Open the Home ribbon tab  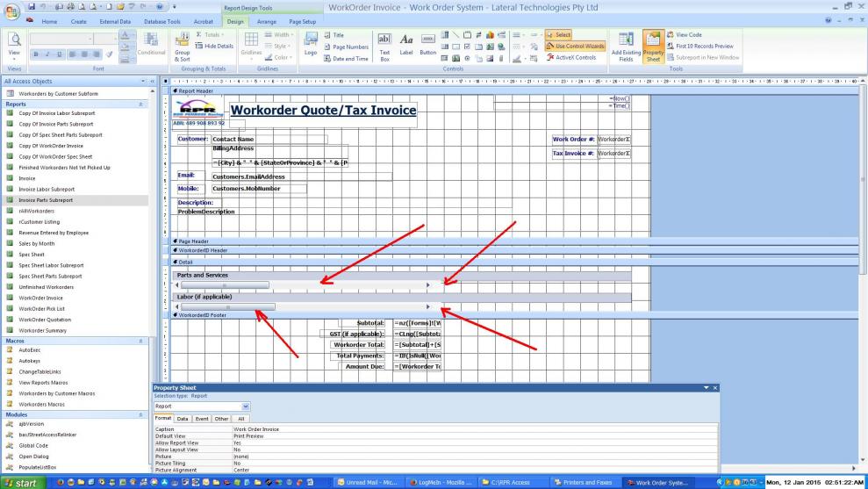pyautogui.click(x=49, y=22)
